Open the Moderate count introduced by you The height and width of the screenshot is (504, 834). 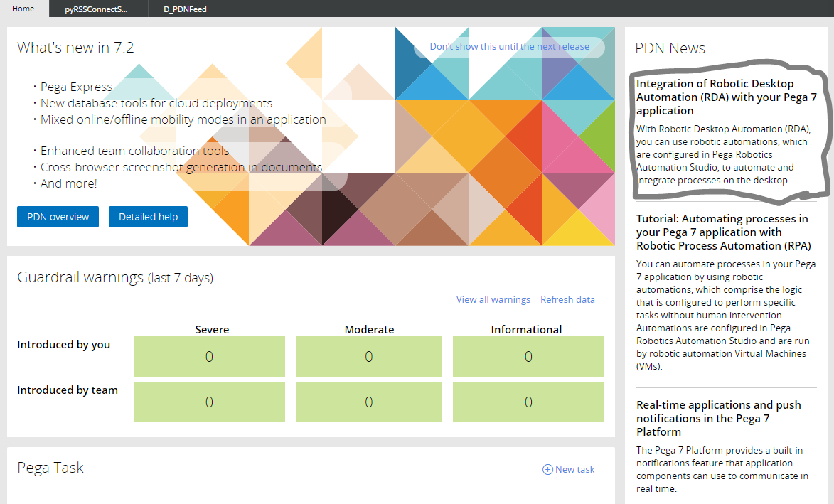368,356
